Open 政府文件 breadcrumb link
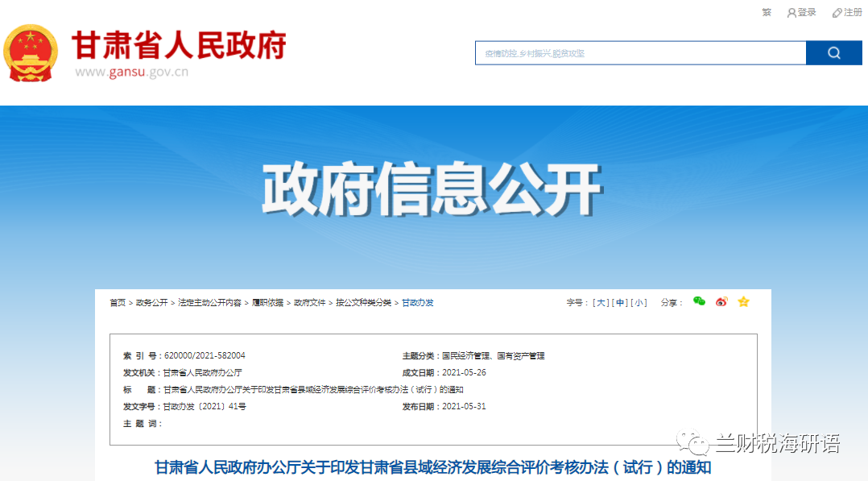 (309, 303)
